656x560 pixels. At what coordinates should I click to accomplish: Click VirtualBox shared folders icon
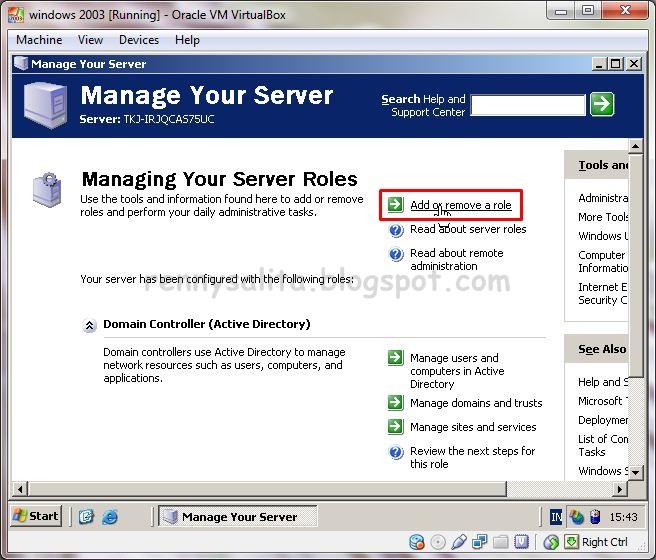500,542
